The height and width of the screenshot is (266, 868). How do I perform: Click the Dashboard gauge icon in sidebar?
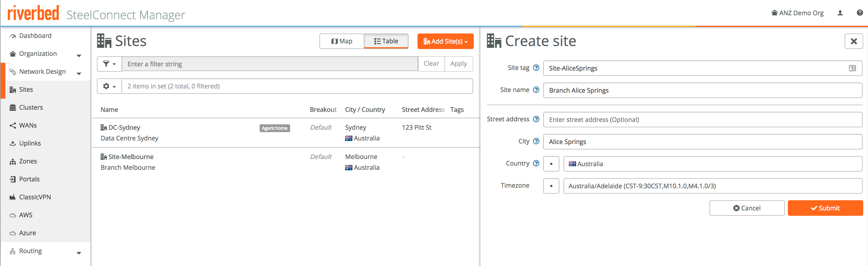[x=13, y=36]
